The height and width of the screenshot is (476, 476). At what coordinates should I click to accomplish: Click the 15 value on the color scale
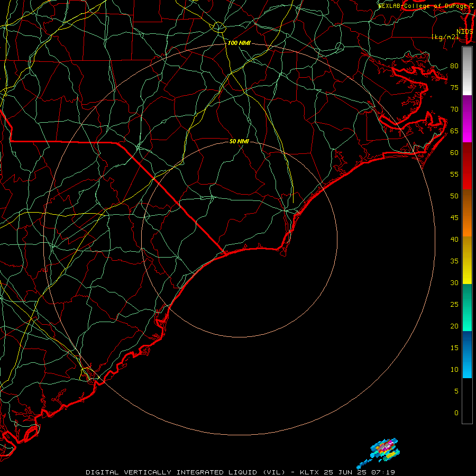[454, 347]
